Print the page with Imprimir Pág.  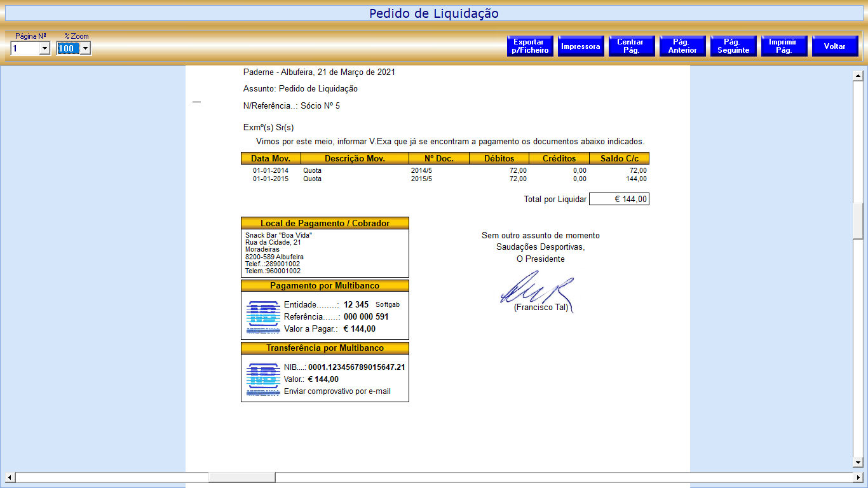[784, 46]
